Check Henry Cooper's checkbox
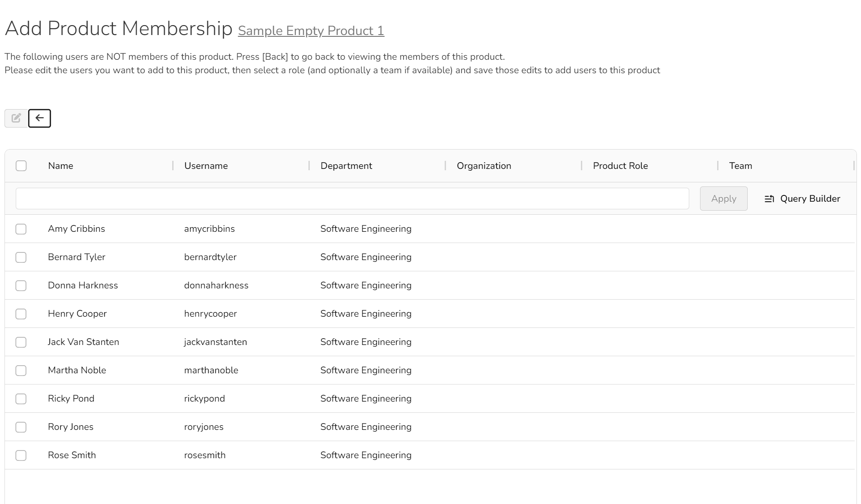Image resolution: width=861 pixels, height=504 pixels. pos(21,314)
